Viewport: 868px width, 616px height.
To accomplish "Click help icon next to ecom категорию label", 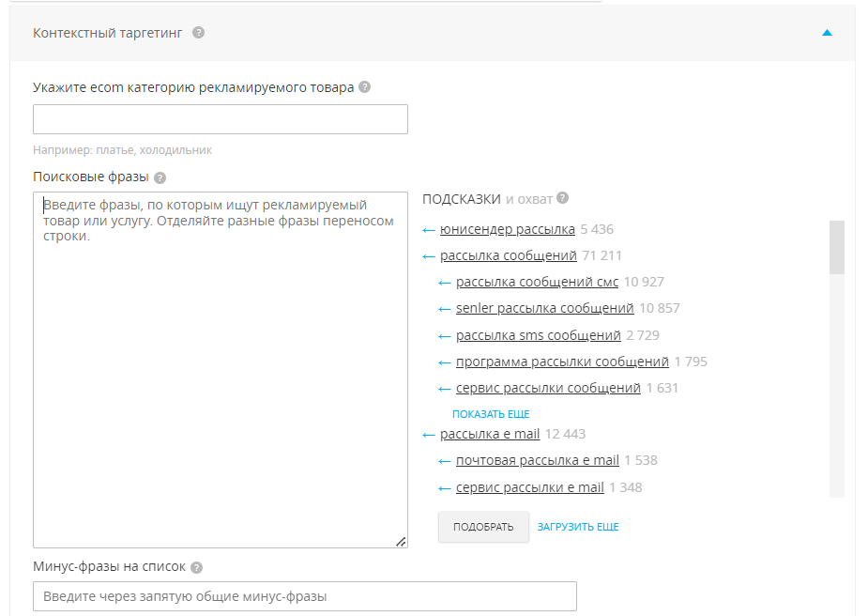I will coord(364,87).
